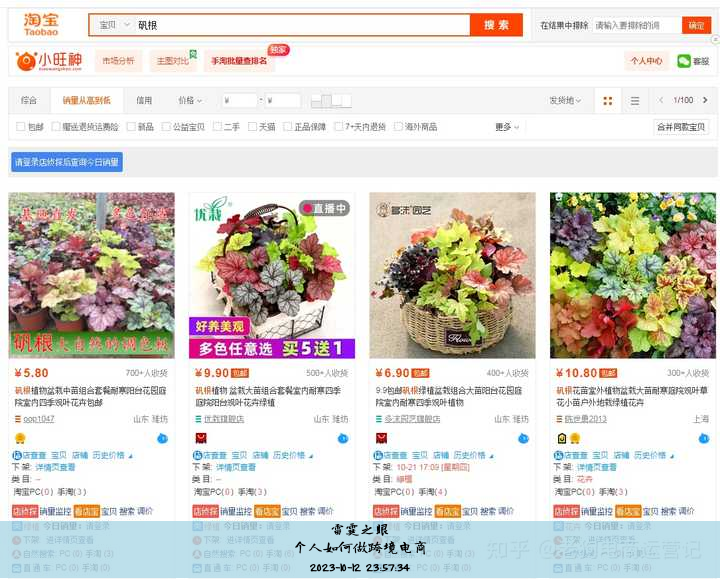The image size is (720, 579).
Task: Click 合并同款宝贝 button
Action: [681, 127]
